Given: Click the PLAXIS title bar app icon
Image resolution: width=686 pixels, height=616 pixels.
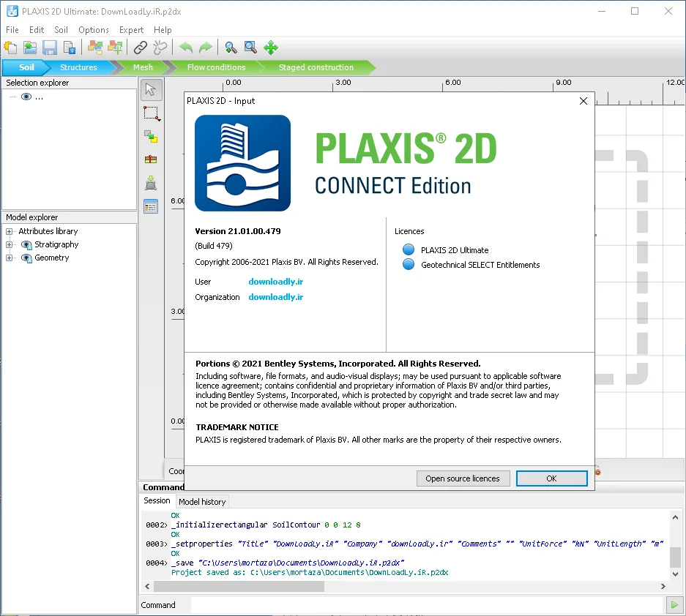Looking at the screenshot, I should [12, 12].
